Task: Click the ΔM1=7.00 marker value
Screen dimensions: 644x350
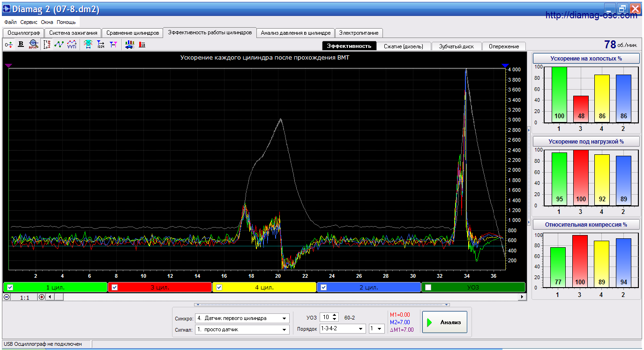Action: click(402, 330)
